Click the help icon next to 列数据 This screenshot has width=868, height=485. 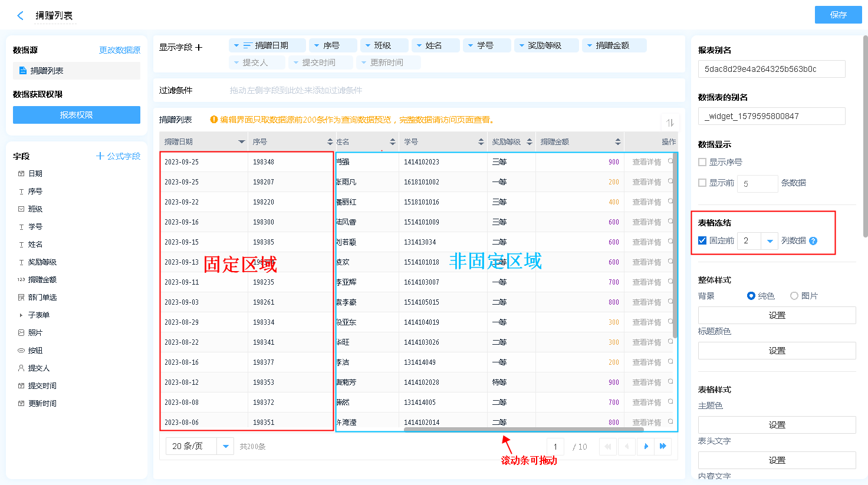(813, 241)
